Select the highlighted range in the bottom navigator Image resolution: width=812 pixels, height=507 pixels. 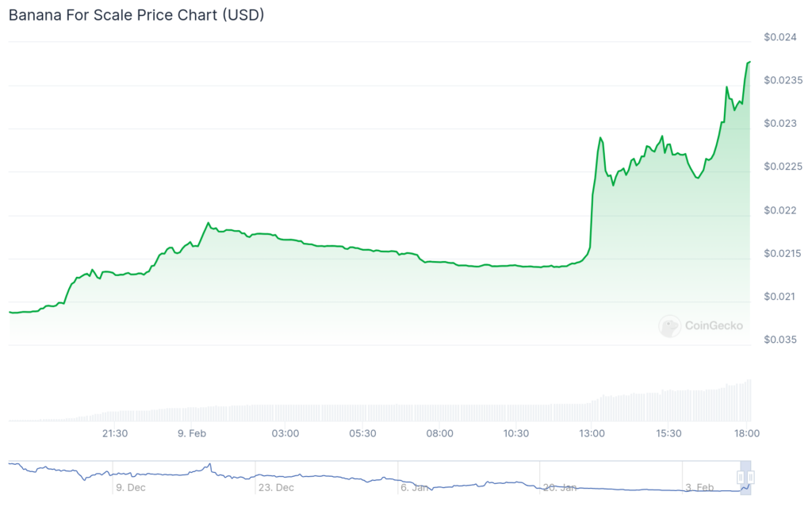click(745, 476)
